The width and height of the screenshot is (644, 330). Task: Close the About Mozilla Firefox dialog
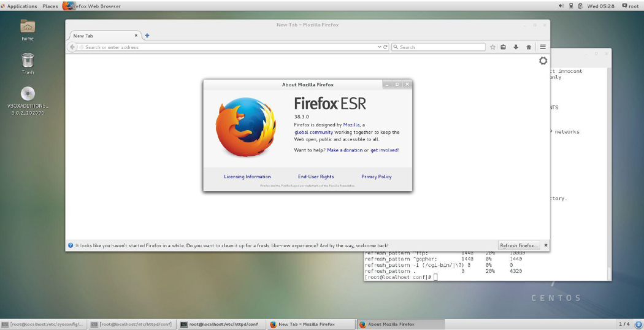pos(407,84)
